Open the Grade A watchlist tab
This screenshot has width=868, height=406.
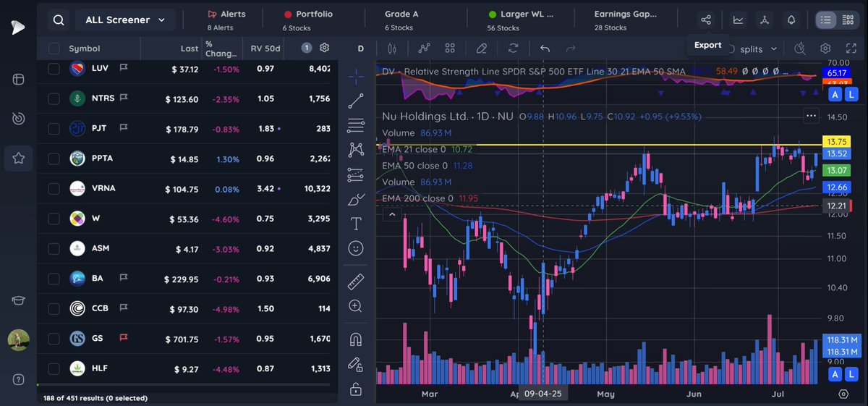pos(401,20)
